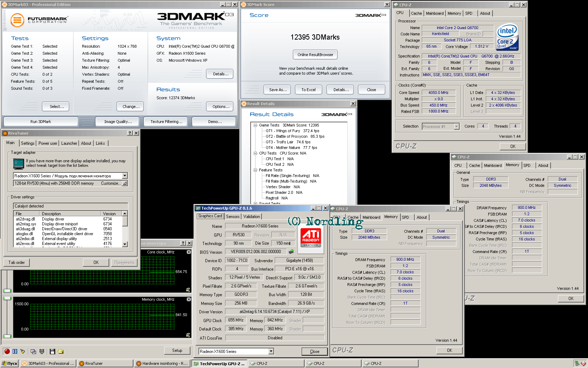Click the lock icon on Memory clock graph

pyautogui.click(x=188, y=335)
